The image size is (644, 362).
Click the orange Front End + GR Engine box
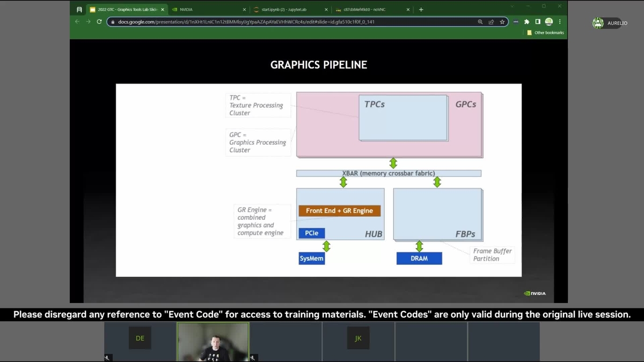[339, 211]
